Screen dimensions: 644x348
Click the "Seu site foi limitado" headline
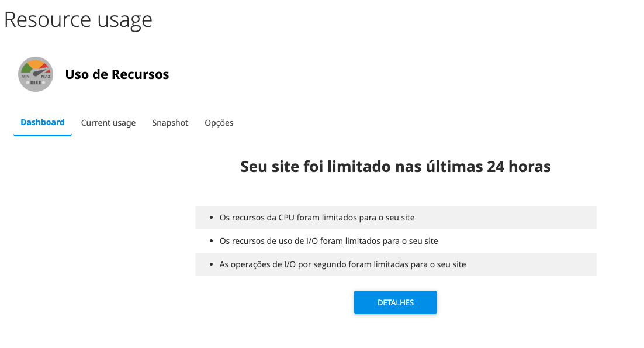click(x=396, y=167)
